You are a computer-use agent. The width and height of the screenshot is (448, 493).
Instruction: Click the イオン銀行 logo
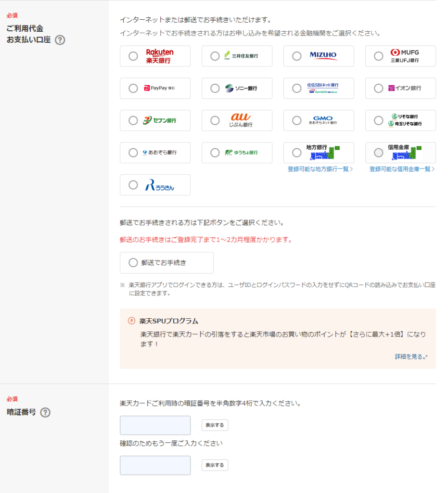point(405,88)
